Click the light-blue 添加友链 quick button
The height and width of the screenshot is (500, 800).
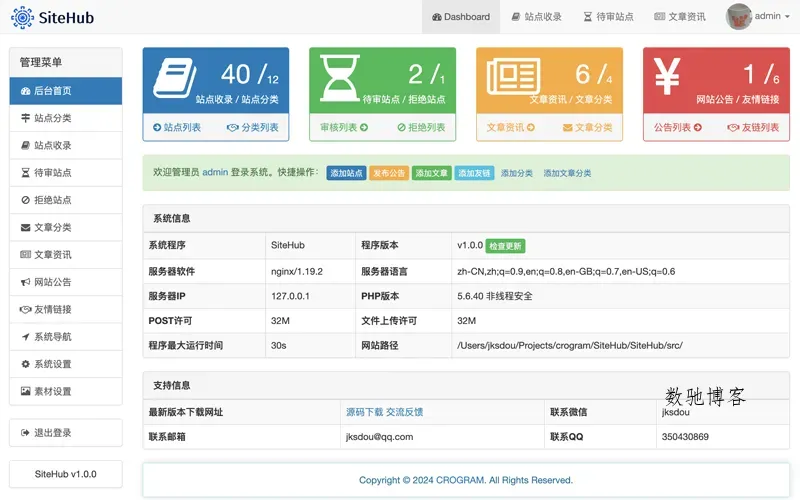pos(474,173)
